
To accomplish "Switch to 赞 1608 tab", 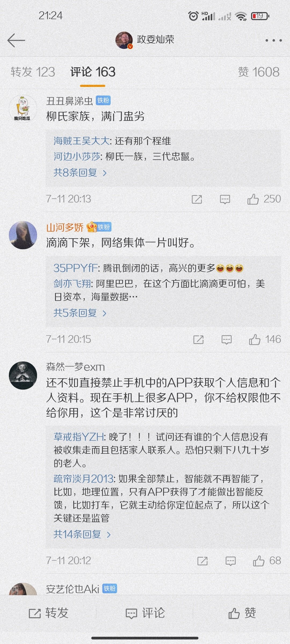I will (x=259, y=72).
